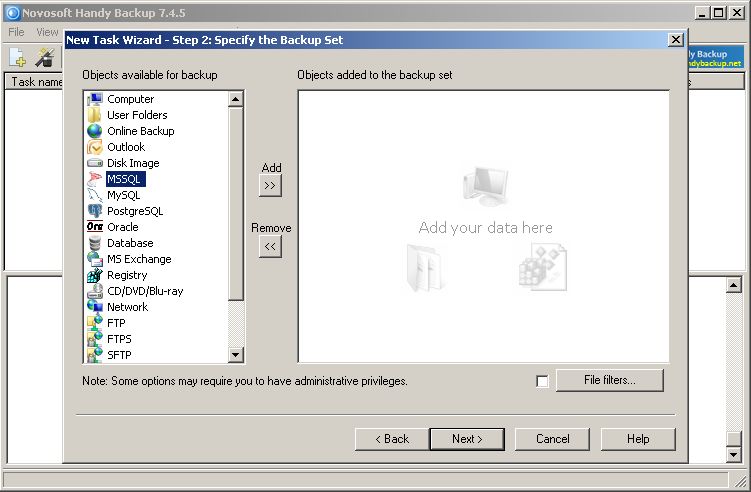
Task: Click the PostgreSQL elephant icon
Action: tap(95, 211)
